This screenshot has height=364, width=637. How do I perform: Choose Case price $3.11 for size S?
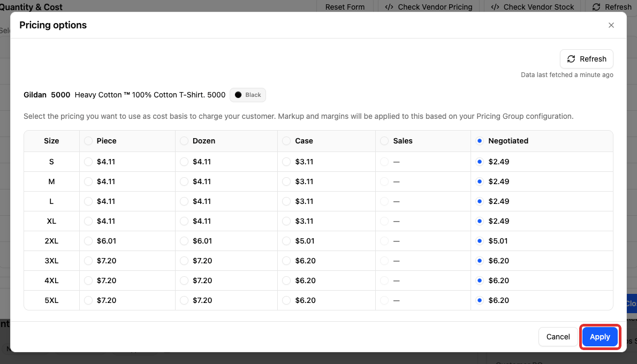tap(286, 162)
